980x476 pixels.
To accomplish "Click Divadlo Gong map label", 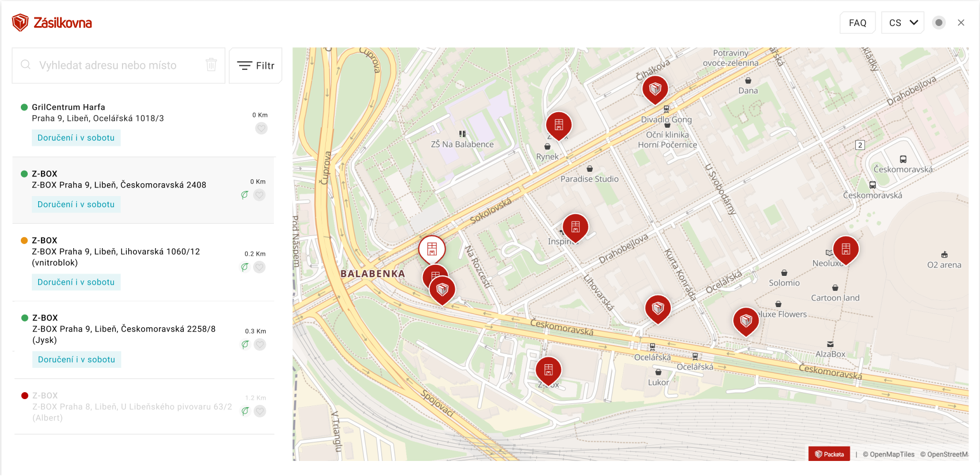I will pos(666,119).
